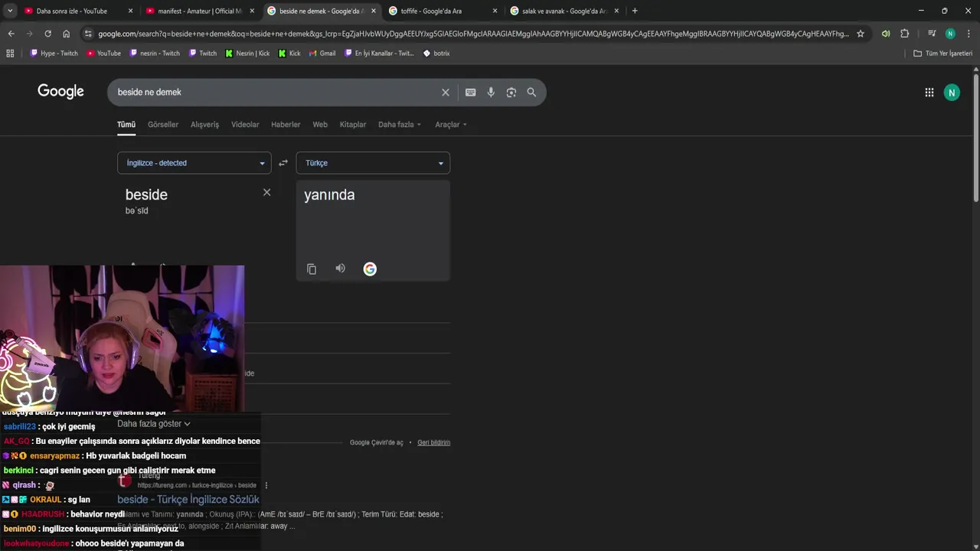Image resolution: width=980 pixels, height=551 pixels.
Task: Open the on-screen keyboard icon
Action: [x=471, y=92]
